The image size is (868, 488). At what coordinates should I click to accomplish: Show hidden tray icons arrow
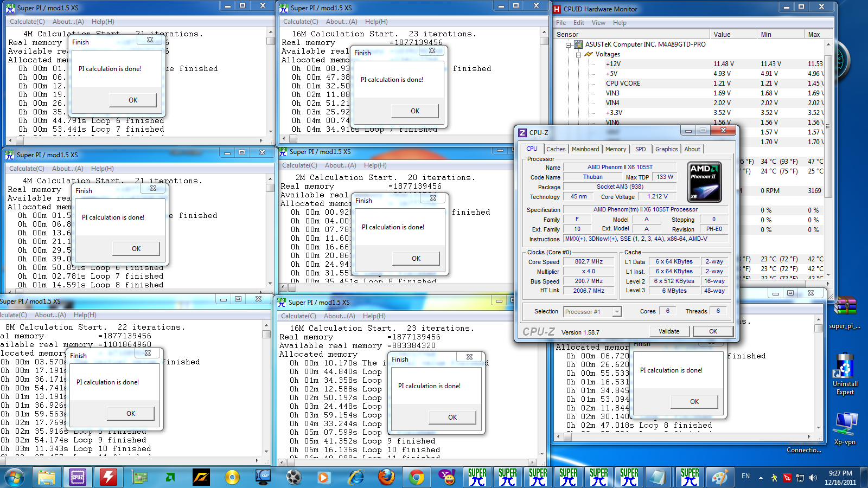coord(761,478)
